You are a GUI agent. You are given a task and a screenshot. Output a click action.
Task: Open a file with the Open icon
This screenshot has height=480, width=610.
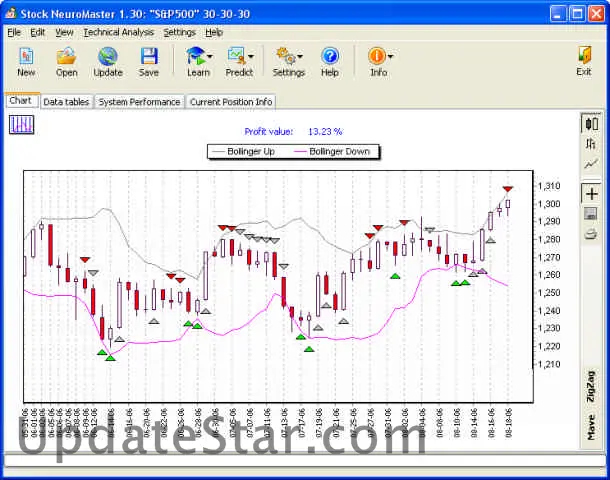[x=66, y=57]
